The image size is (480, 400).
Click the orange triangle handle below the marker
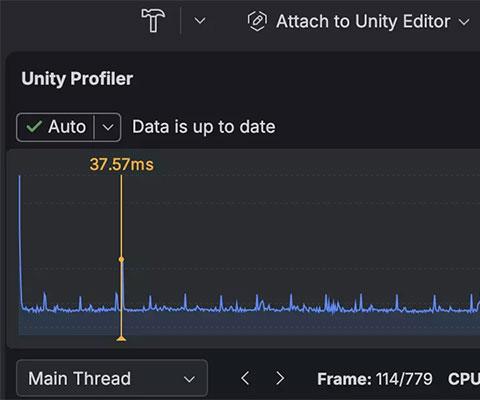[x=121, y=339]
